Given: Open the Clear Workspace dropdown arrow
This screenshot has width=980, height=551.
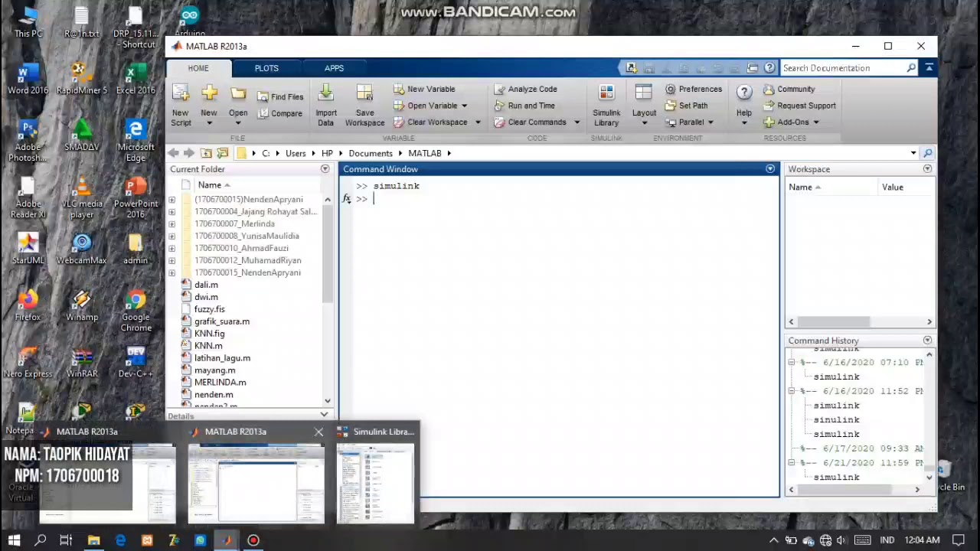Looking at the screenshot, I should 478,122.
